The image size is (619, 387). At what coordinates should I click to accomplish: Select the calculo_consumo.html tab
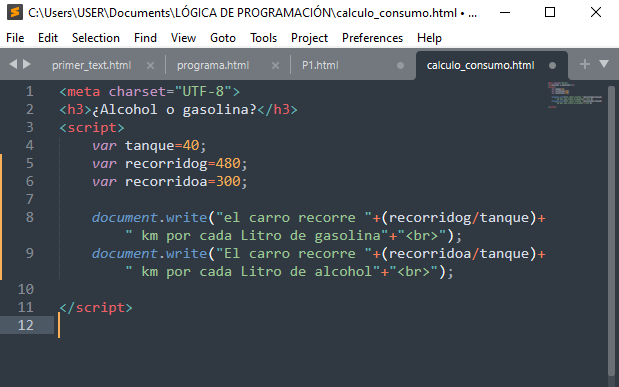[x=480, y=66]
